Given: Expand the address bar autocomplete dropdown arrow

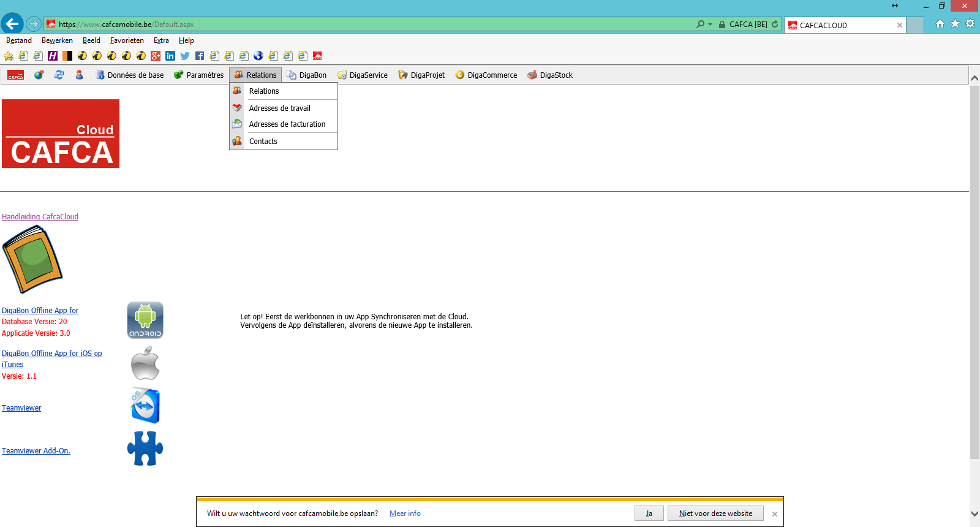Looking at the screenshot, I should [710, 25].
